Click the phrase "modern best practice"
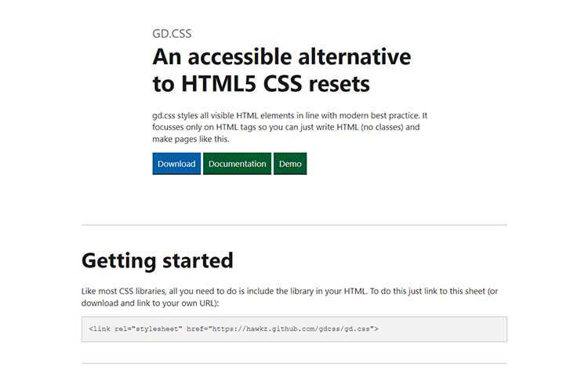Screen dimensions: 588x392 (x=372, y=115)
